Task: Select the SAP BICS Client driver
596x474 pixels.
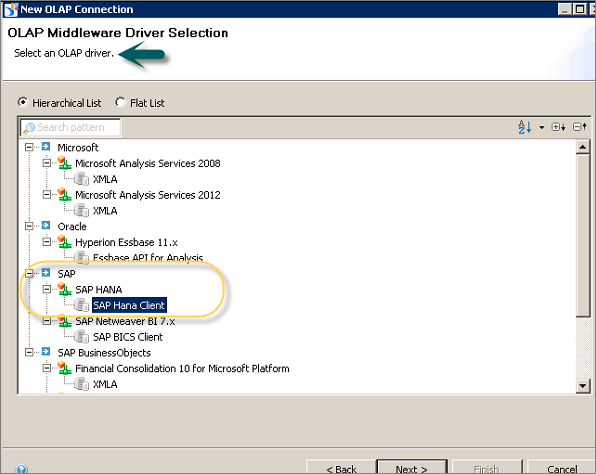Action: pyautogui.click(x=128, y=337)
